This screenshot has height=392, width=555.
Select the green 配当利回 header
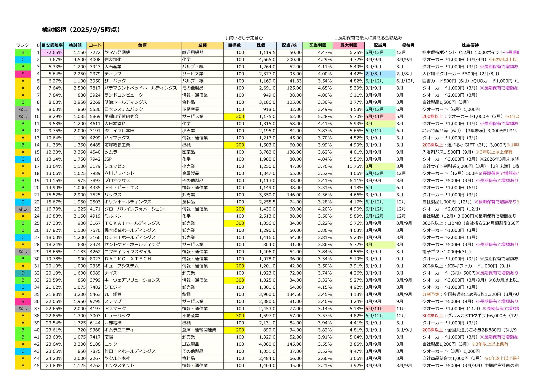[318, 46]
